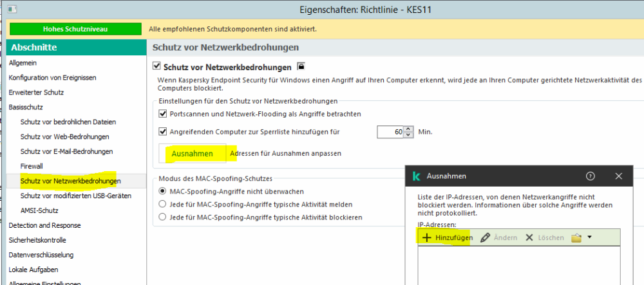Toggle Angreifenden Computer zur Sperrliste hinzufügen
This screenshot has width=644, height=285.
coord(163,132)
